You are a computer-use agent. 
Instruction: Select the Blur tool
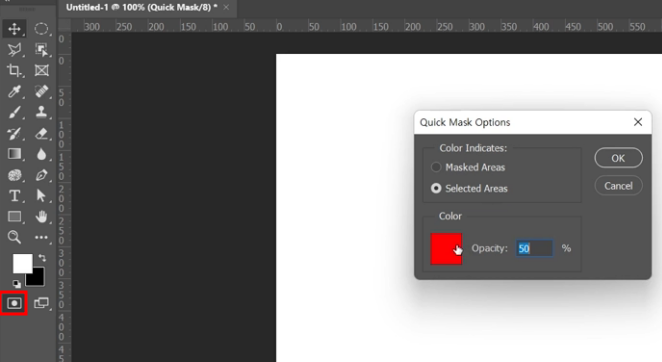(41, 154)
